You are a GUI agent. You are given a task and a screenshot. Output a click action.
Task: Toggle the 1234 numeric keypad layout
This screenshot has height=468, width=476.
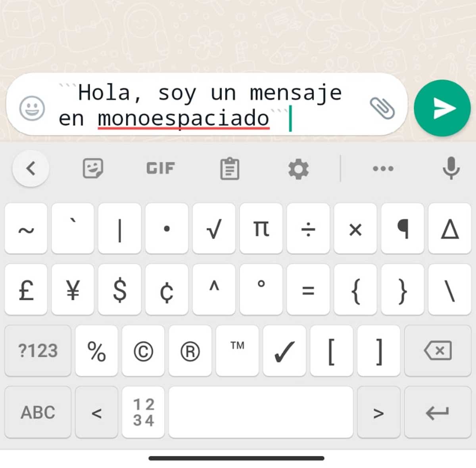point(143,412)
